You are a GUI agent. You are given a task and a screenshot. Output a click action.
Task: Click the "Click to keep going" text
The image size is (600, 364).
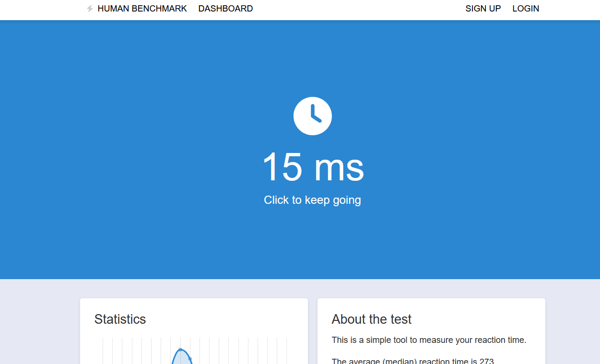point(312,200)
